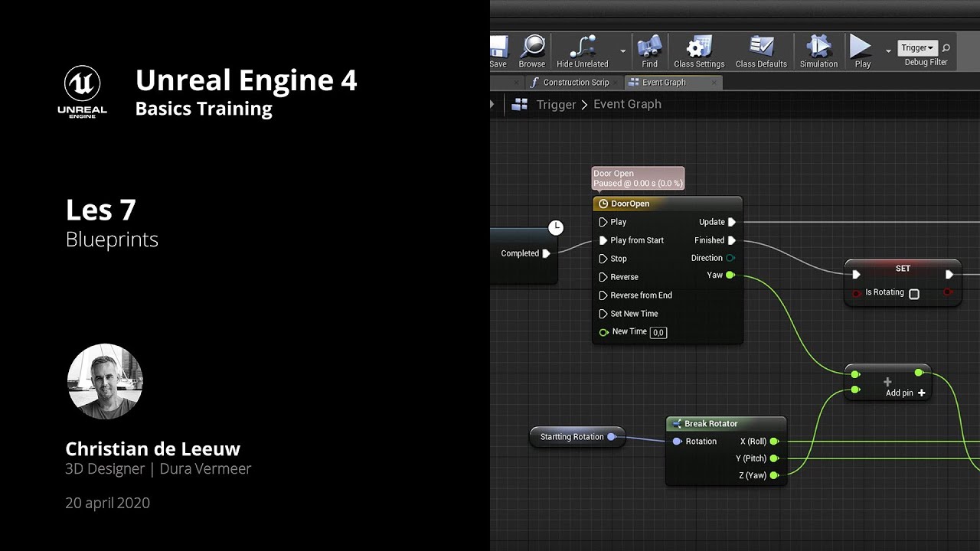Click the SET node output execution pin
The height and width of the screenshot is (551, 980).
(949, 274)
